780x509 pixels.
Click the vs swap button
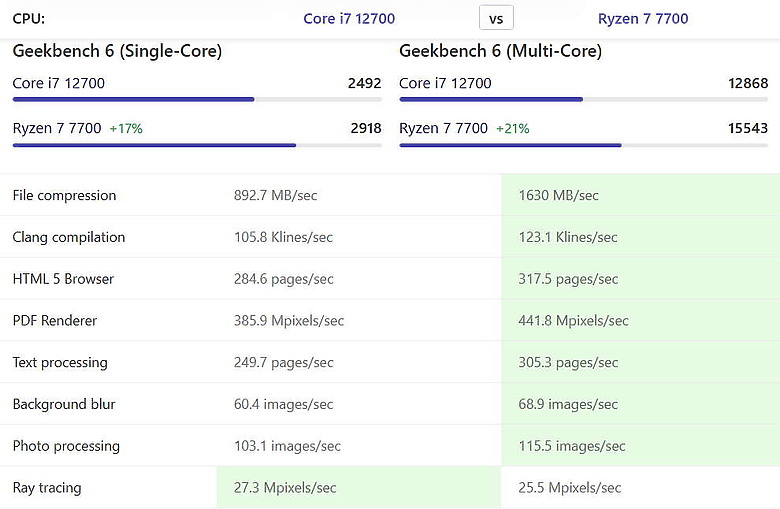coord(496,18)
